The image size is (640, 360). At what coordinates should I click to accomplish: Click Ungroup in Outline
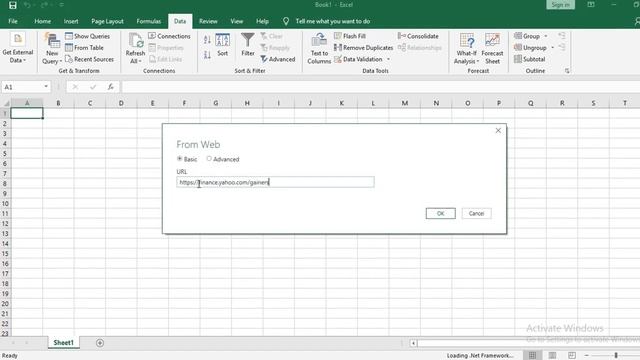[x=530, y=48]
